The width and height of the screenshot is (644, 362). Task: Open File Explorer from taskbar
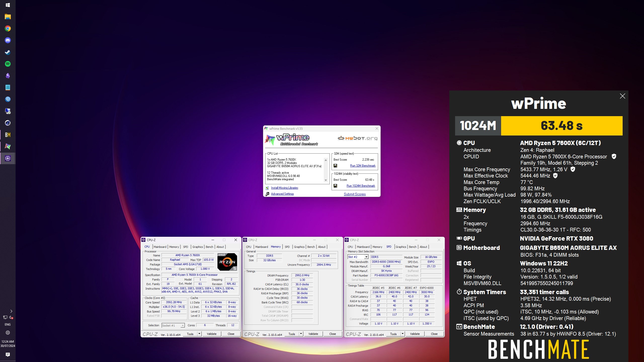8,17
